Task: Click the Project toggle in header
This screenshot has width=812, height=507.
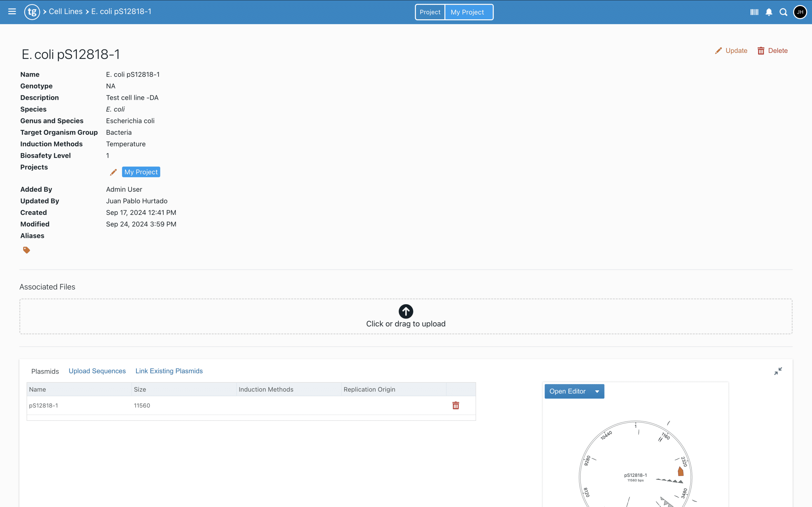Action: 430,12
